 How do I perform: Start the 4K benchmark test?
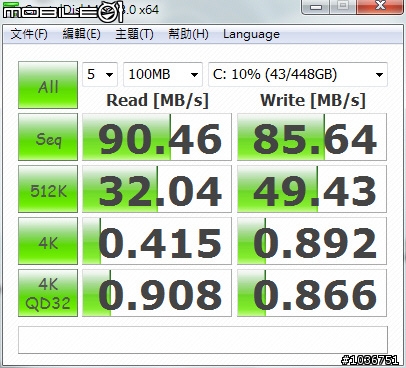point(48,241)
